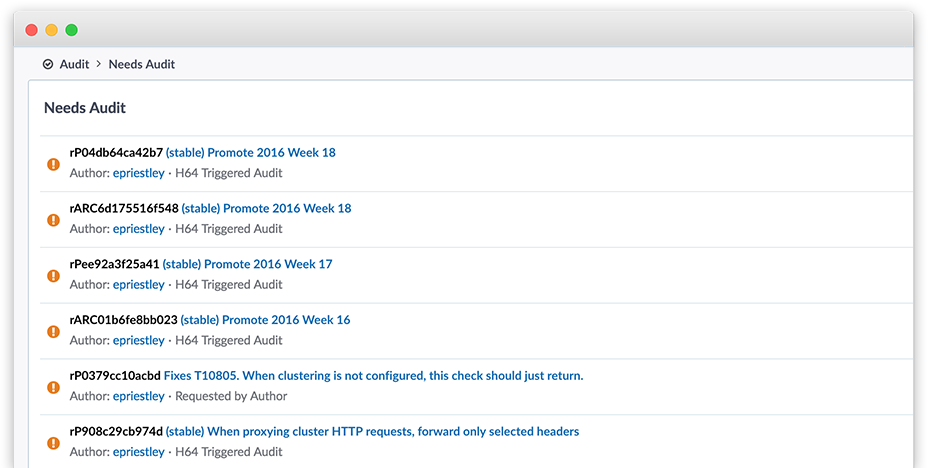This screenshot has height=468, width=928.
Task: Click the Audit checkmark icon in breadcrumb
Action: tap(48, 64)
